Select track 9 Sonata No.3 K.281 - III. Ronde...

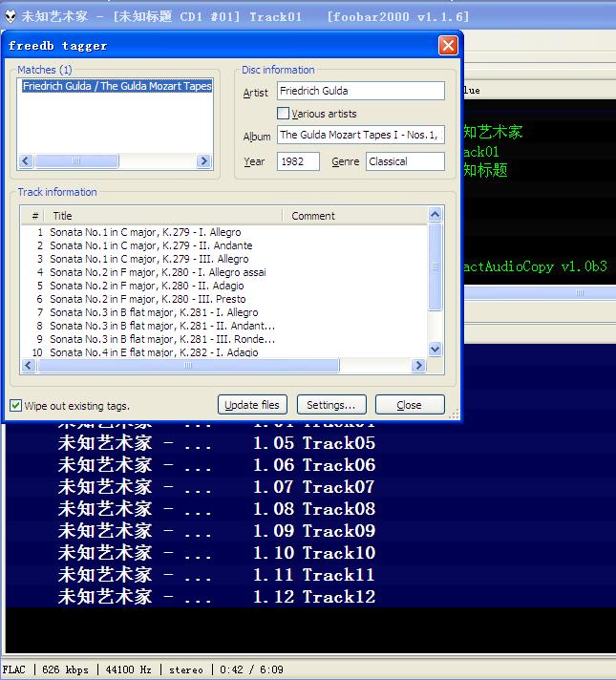pyautogui.click(x=224, y=340)
